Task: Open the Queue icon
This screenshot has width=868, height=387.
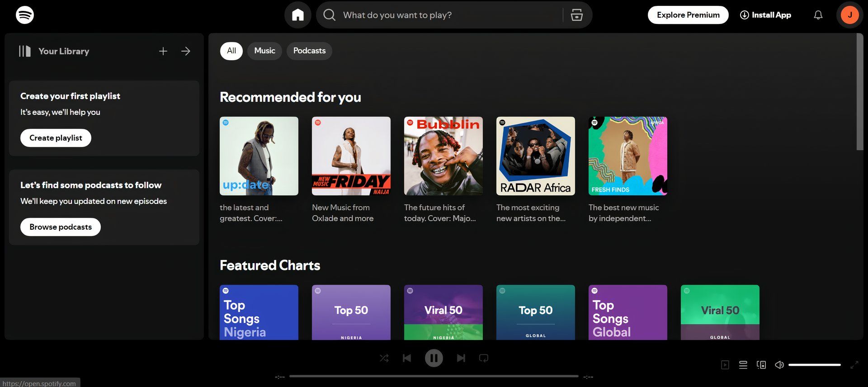Action: tap(743, 365)
